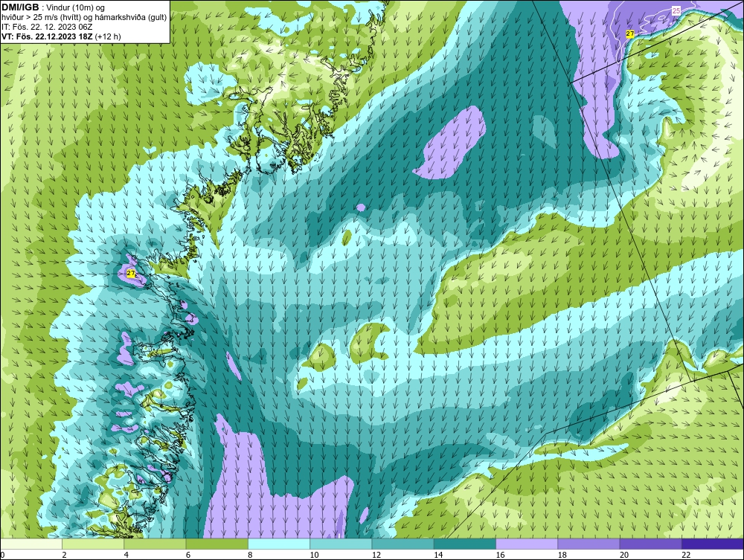Click the legend scale value '14'

click(438, 556)
